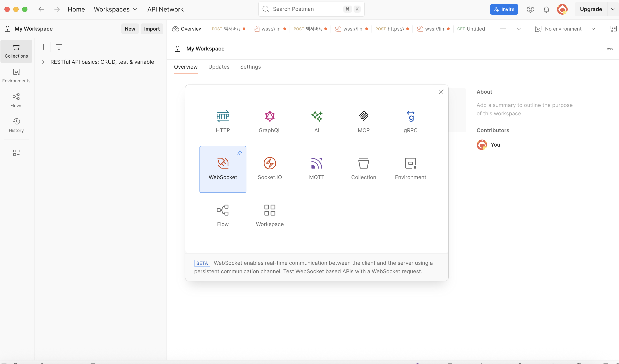Toggle the pin on WebSocket tile

(239, 153)
